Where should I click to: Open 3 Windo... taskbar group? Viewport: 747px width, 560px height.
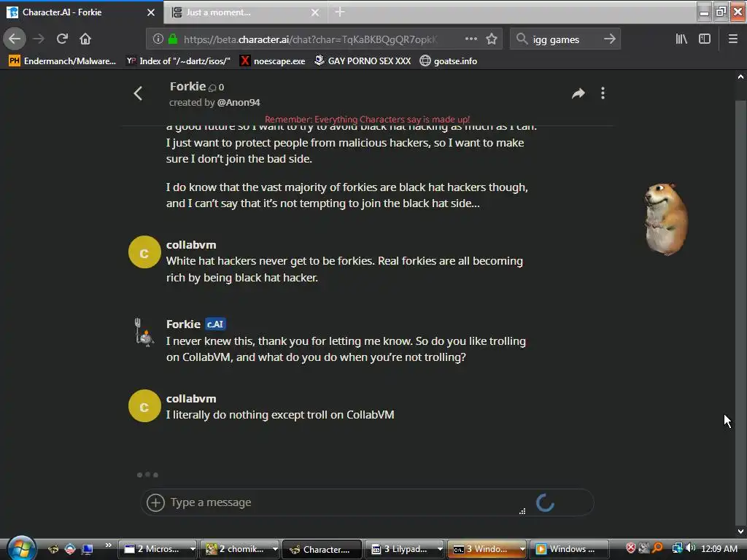point(487,549)
